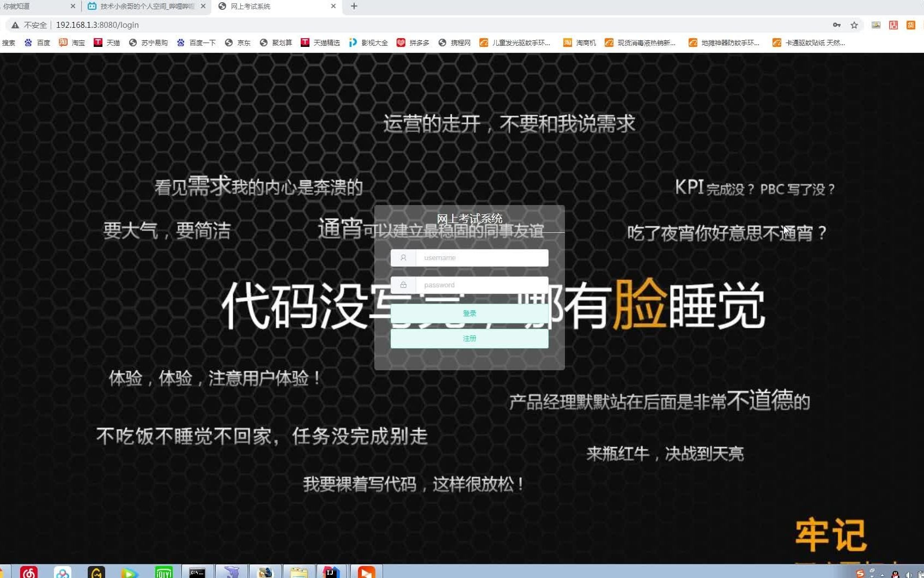Click the 不安全 site warning icon
Image resolution: width=924 pixels, height=578 pixels.
coord(15,25)
